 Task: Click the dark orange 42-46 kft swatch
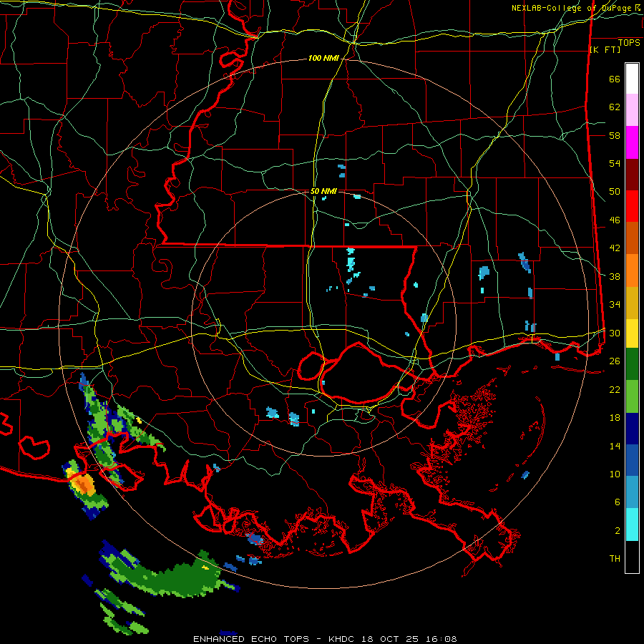point(632,238)
